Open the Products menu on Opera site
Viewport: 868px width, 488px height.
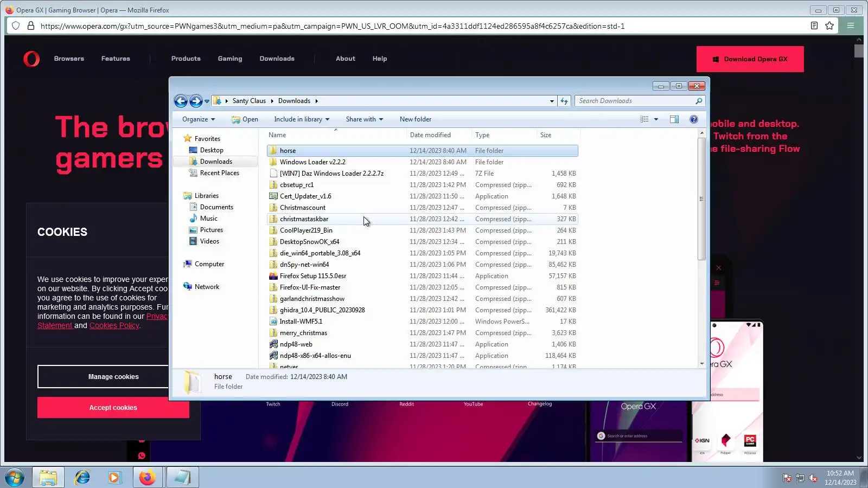point(186,59)
